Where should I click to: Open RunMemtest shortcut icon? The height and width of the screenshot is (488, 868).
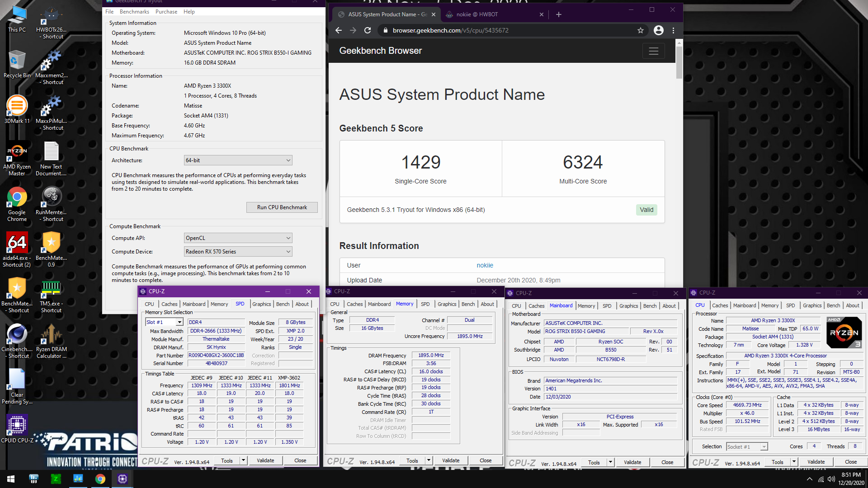pyautogui.click(x=51, y=205)
